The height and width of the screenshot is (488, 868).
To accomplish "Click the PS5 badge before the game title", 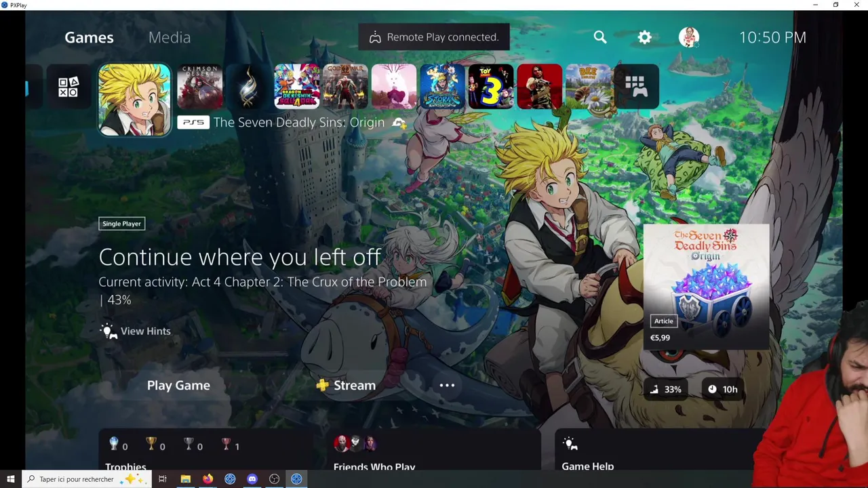I will tap(193, 123).
